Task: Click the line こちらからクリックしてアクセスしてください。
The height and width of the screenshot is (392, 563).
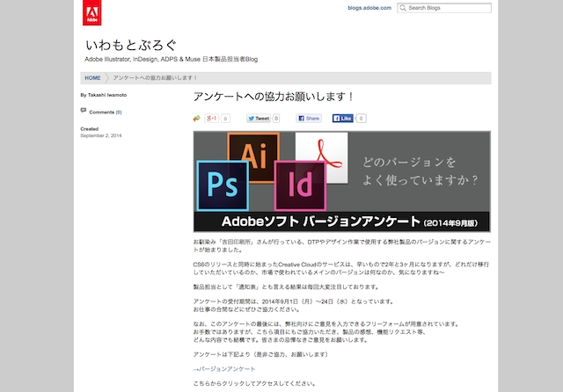Action: tap(255, 384)
